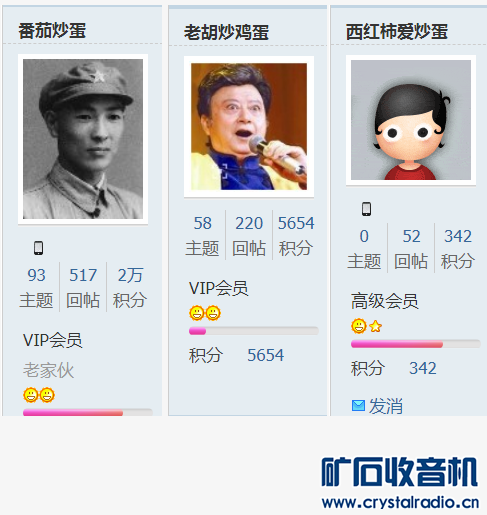The height and width of the screenshot is (515, 487).
Task: Open 西红柿爱炒蛋 username link
Action: 397,32
